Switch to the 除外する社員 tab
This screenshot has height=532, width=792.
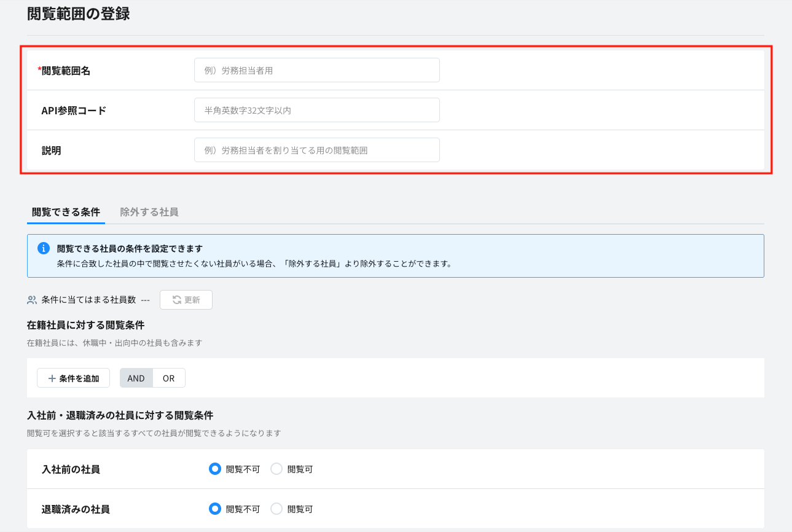point(149,212)
